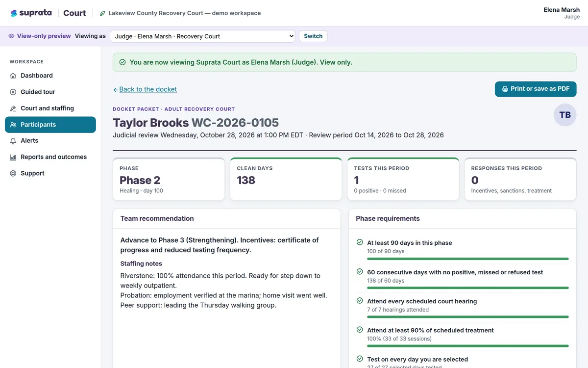
Task: Click the case number WC-2026-0105
Action: [235, 123]
